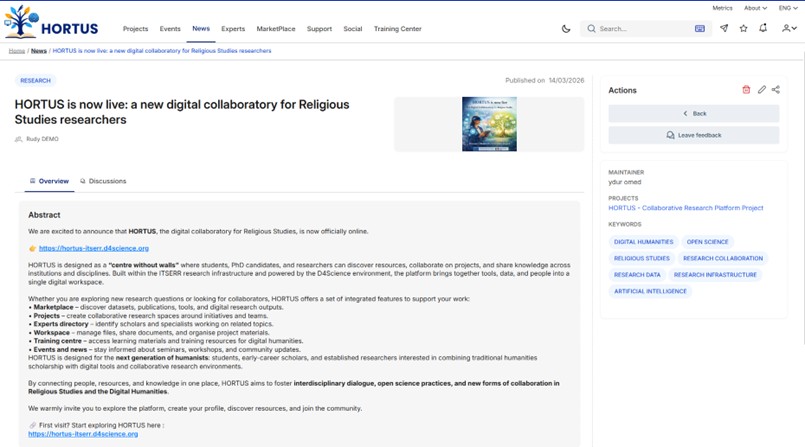Open the ENG language dropdown
The width and height of the screenshot is (805, 447).
(x=788, y=8)
